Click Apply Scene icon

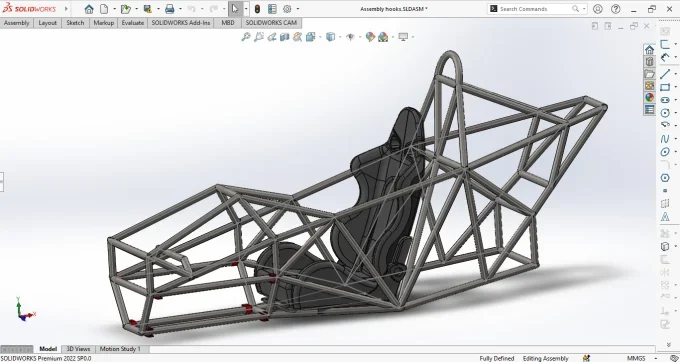pyautogui.click(x=383, y=37)
